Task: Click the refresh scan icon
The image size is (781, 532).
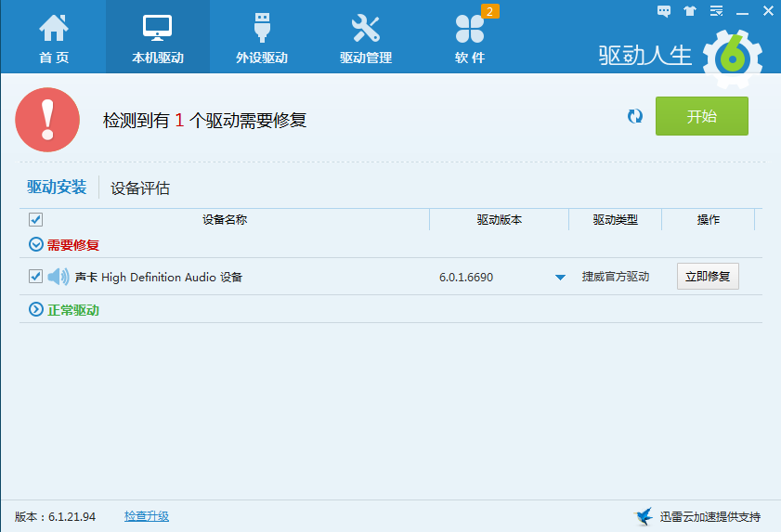Action: click(x=635, y=116)
